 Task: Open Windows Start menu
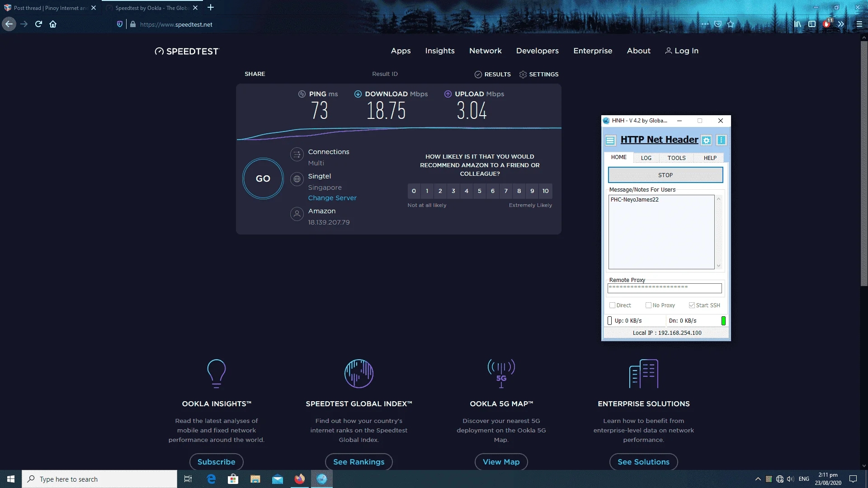coord(11,479)
